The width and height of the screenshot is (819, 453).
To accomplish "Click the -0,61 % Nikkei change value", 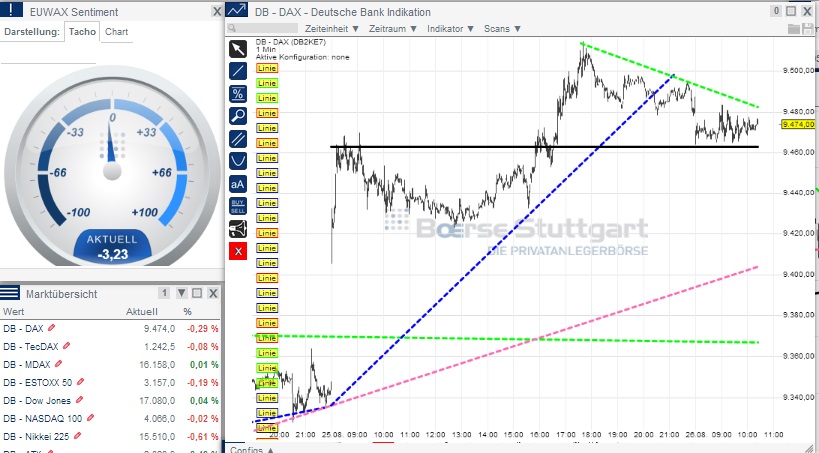I will tap(203, 436).
